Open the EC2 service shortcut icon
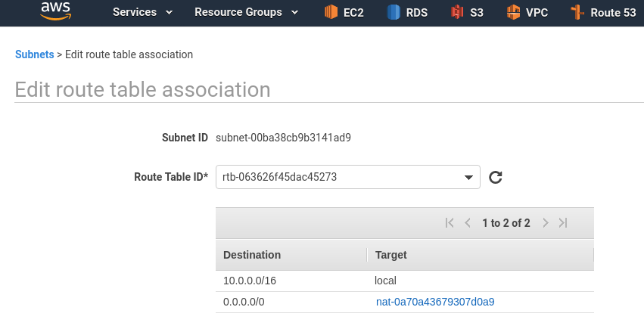Screen dimensions: 644x335 click(331, 12)
